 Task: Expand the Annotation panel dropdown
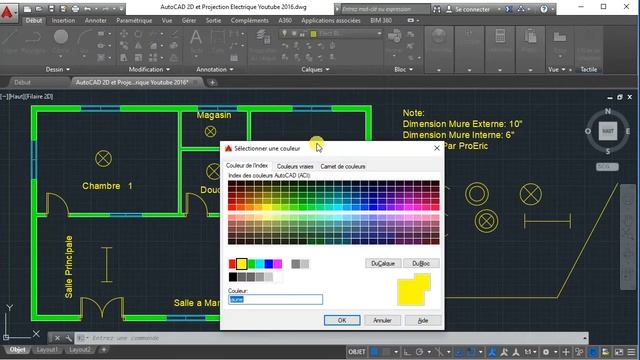point(215,69)
